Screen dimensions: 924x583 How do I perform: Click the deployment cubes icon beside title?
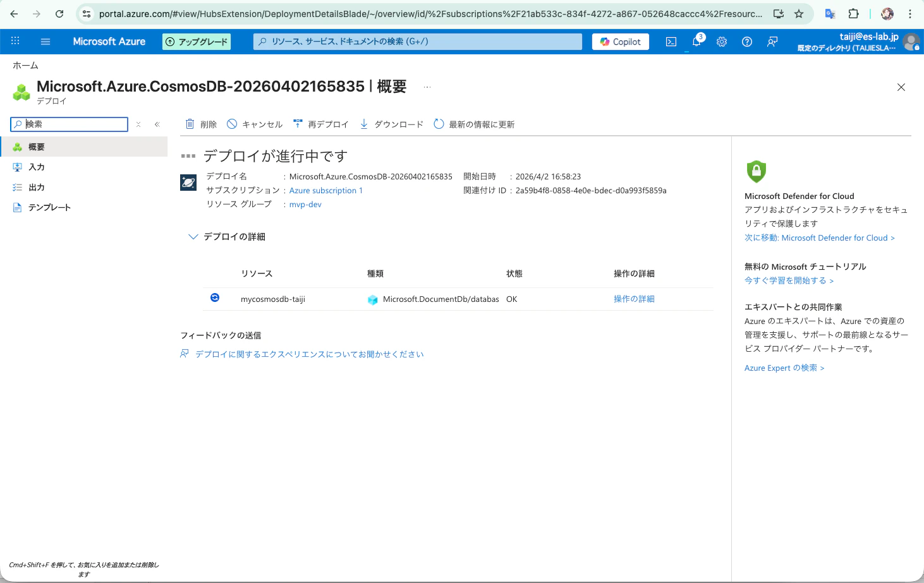[x=21, y=92]
